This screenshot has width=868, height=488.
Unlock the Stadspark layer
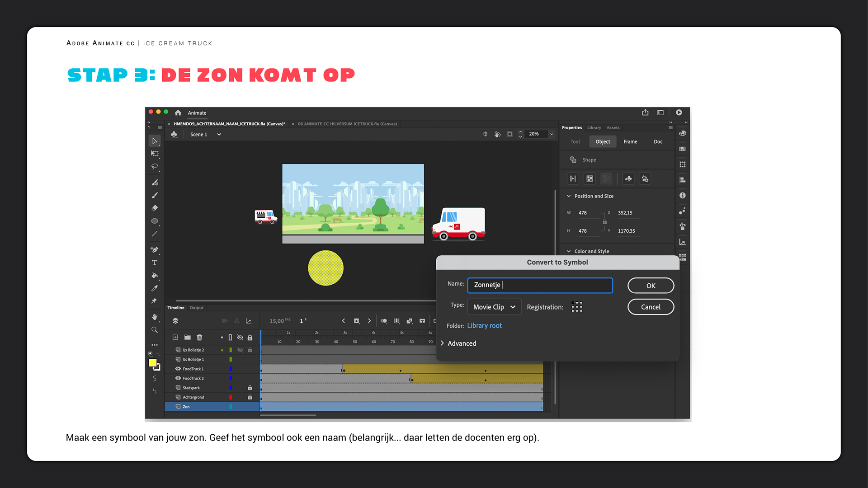pos(250,388)
